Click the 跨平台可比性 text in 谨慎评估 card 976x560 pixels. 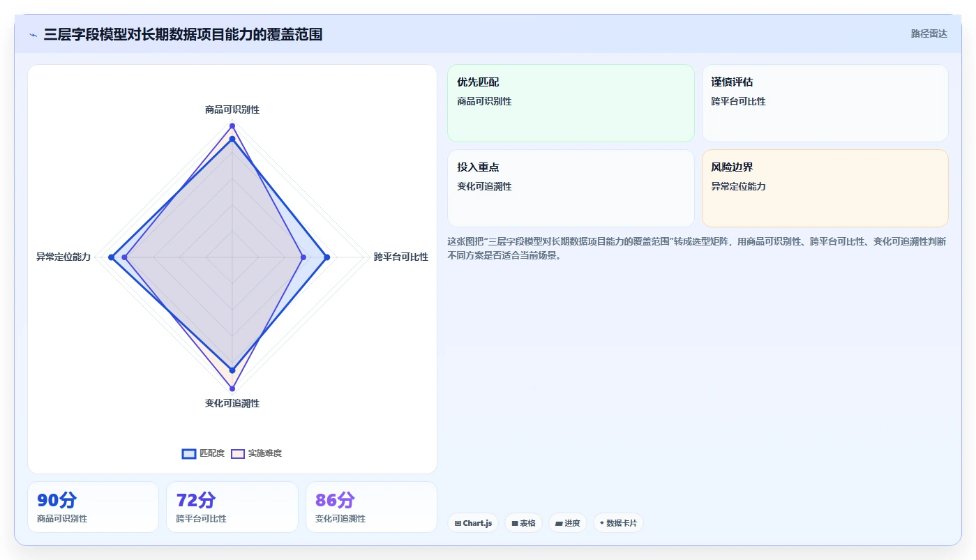tap(738, 101)
